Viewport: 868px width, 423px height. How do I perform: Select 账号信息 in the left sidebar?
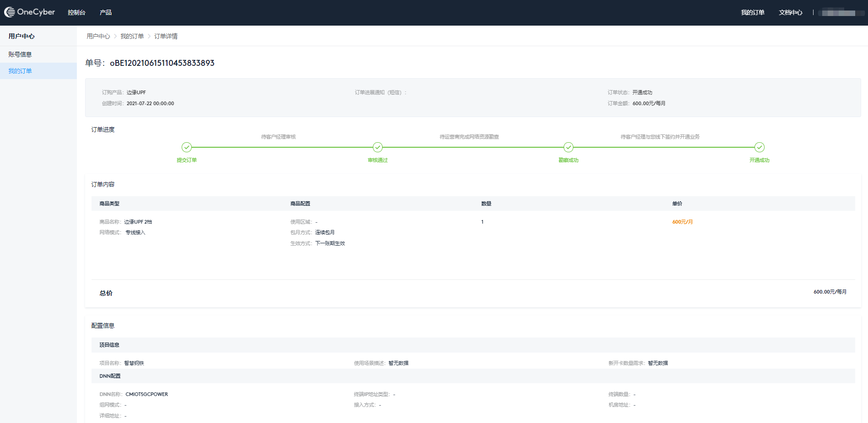(20, 54)
